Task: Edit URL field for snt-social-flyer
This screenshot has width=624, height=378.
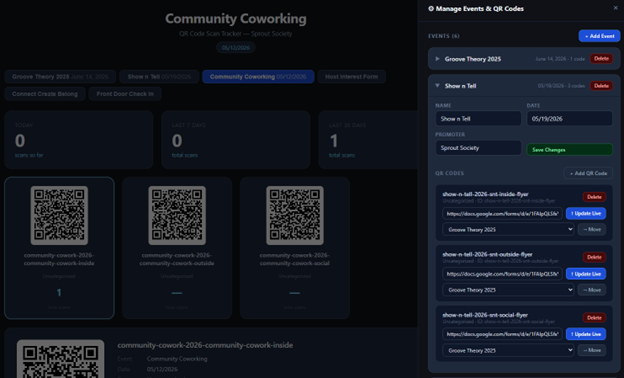Action: tap(502, 334)
